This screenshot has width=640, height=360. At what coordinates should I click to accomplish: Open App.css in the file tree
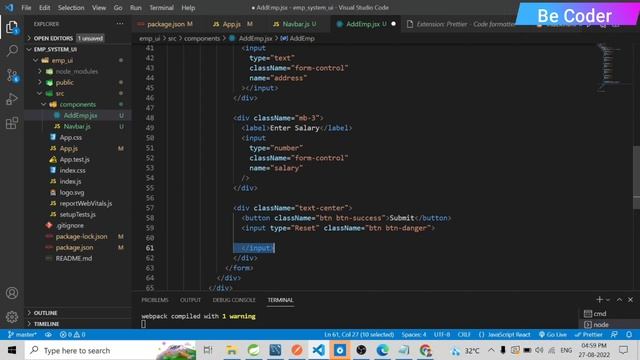pos(71,137)
